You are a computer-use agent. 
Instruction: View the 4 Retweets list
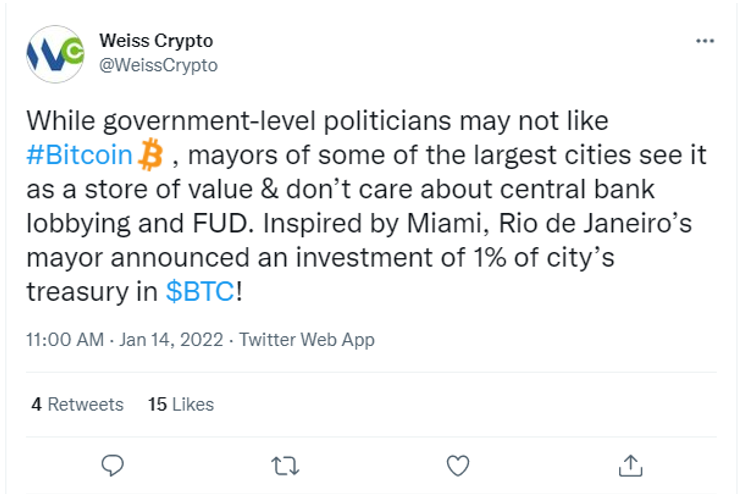point(78,405)
